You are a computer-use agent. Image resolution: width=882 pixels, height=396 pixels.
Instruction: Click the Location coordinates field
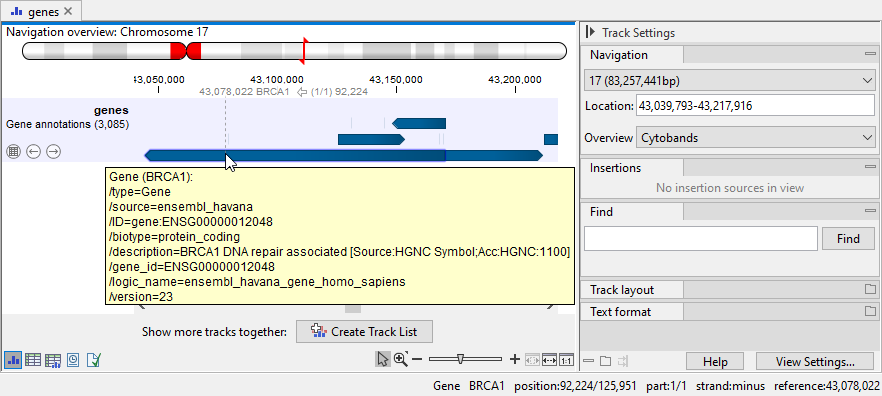point(755,105)
